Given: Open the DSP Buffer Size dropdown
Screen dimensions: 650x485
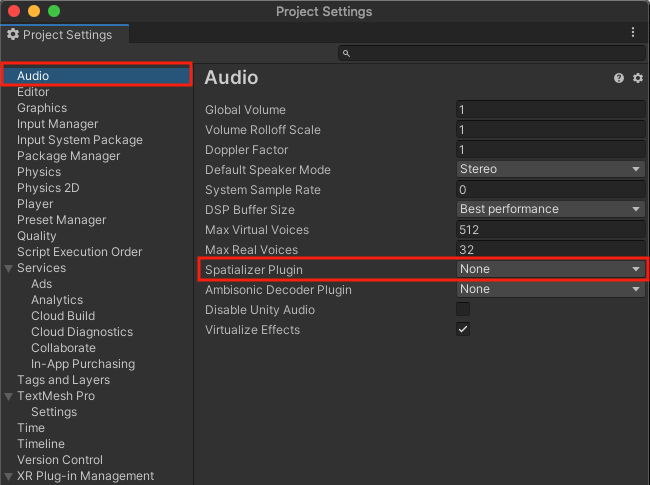Looking at the screenshot, I should (550, 209).
